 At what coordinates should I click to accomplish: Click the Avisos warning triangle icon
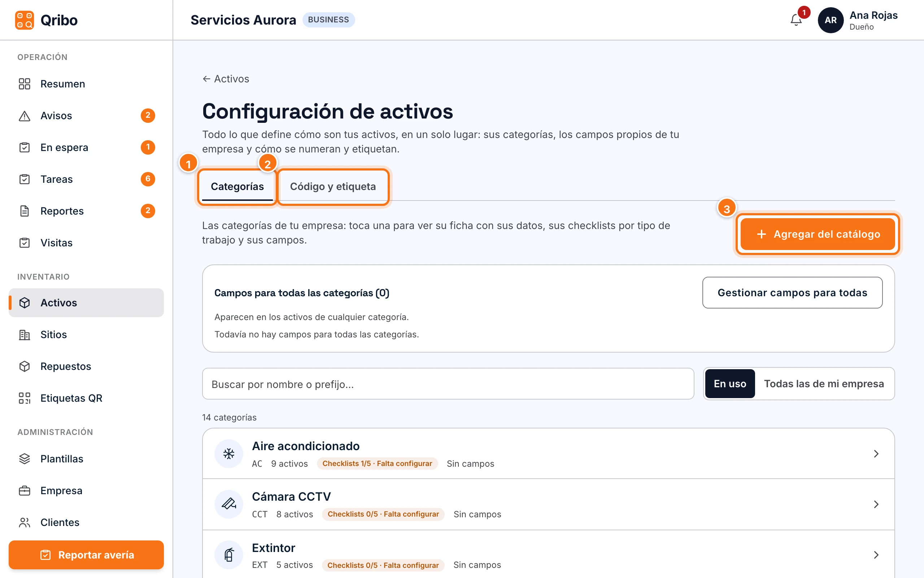point(25,116)
